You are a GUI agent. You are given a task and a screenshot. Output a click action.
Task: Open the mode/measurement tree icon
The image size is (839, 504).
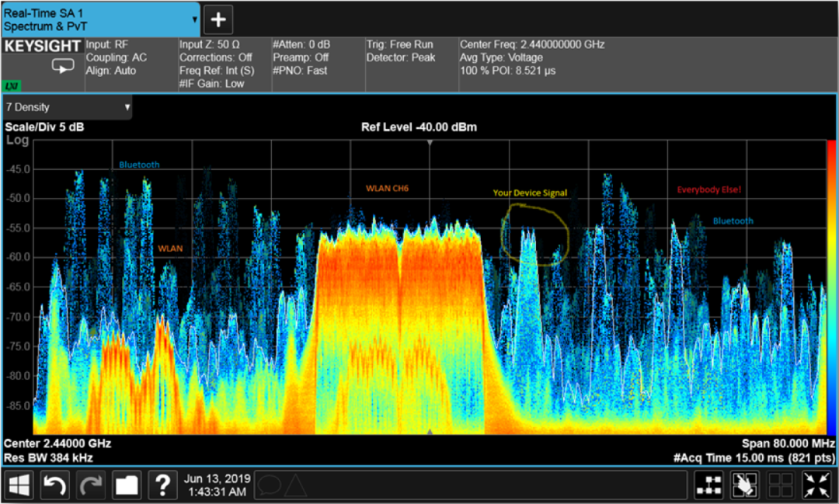[708, 485]
